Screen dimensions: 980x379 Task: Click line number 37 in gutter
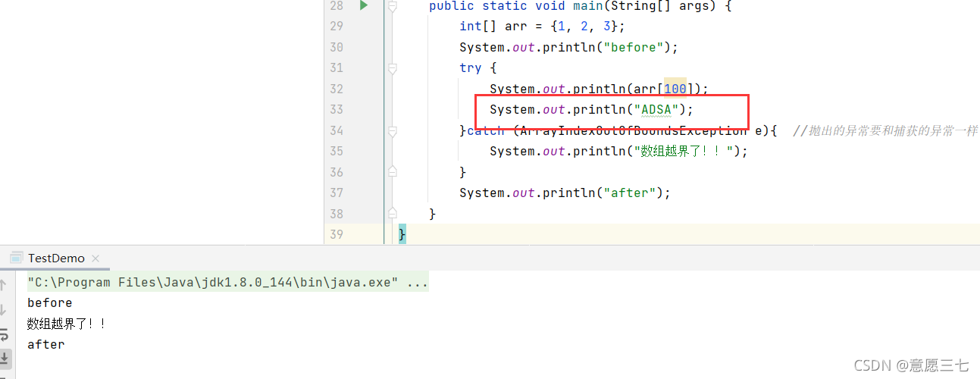(335, 193)
